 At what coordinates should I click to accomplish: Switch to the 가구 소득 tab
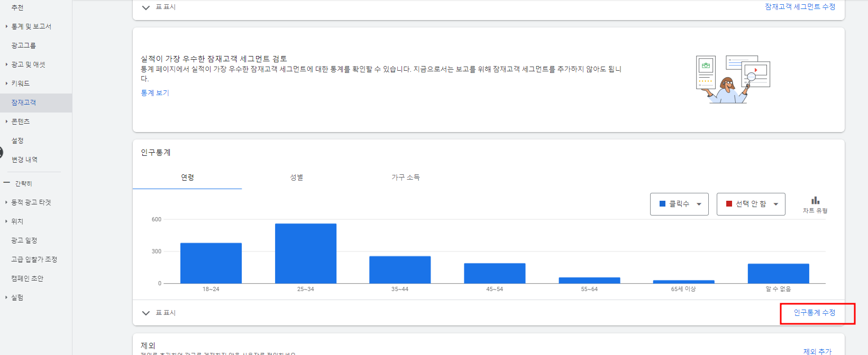click(405, 177)
